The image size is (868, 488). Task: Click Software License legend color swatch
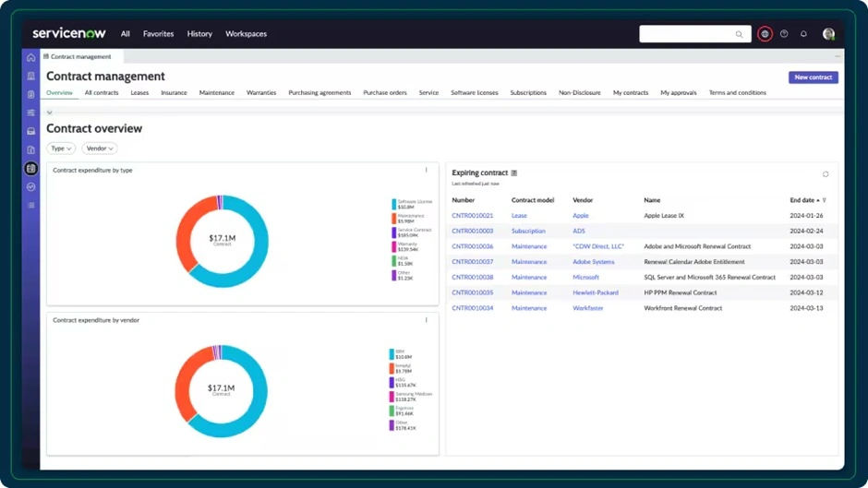coord(393,204)
